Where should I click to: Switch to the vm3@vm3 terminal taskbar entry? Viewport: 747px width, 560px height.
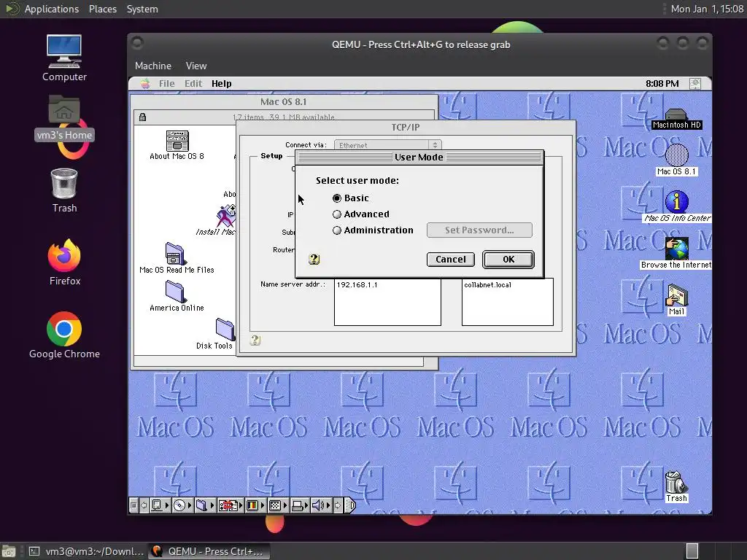tap(86, 551)
